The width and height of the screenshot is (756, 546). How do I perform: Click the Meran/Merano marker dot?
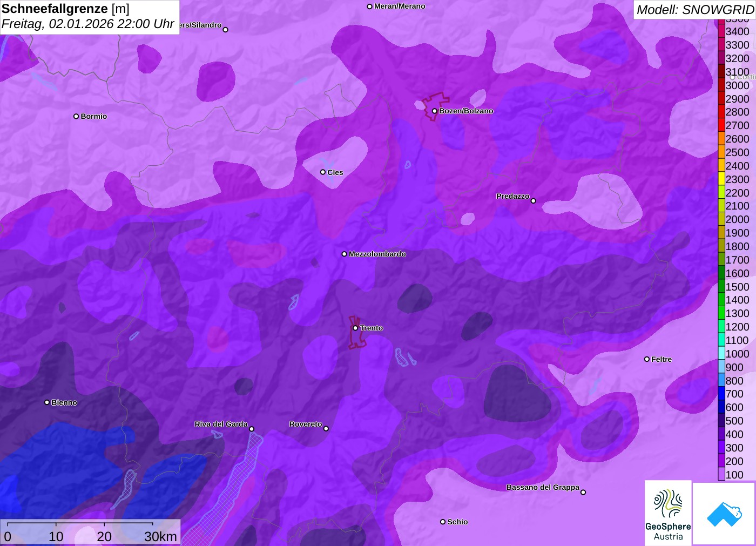[369, 6]
